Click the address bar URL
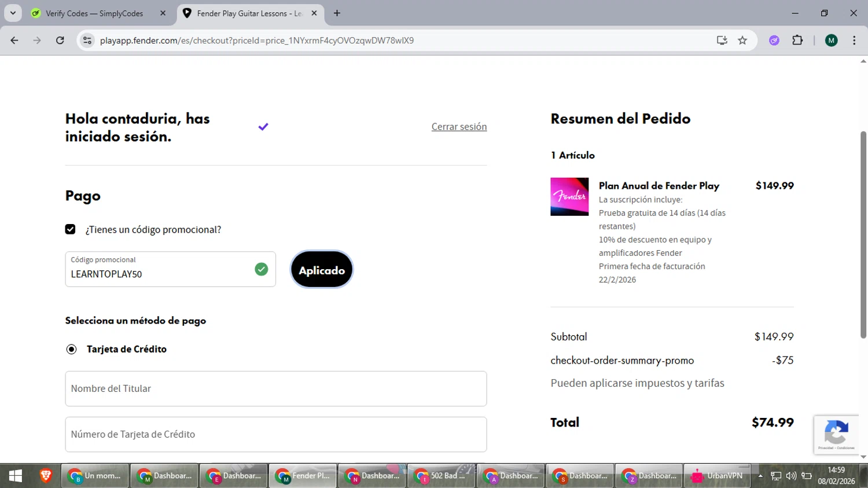 [256, 41]
